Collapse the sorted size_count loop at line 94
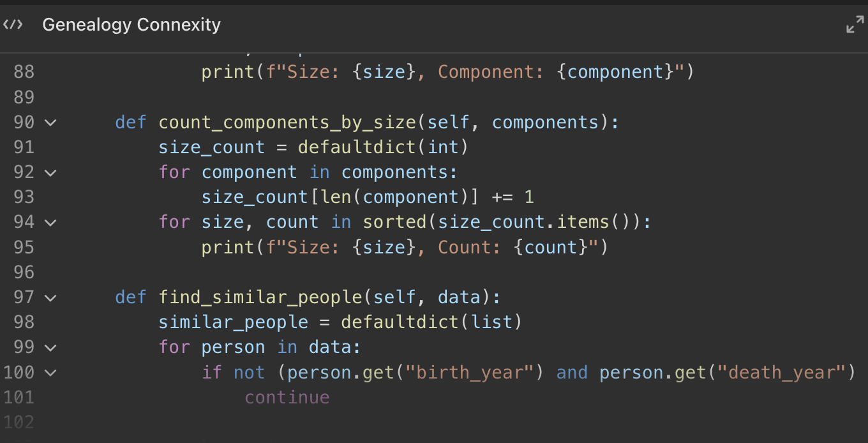The height and width of the screenshot is (443, 868). tap(50, 223)
